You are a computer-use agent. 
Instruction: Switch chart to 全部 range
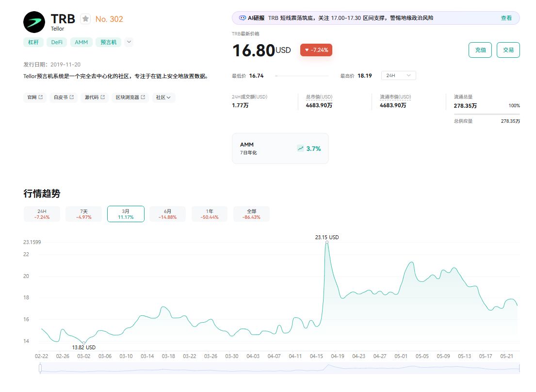click(x=251, y=214)
